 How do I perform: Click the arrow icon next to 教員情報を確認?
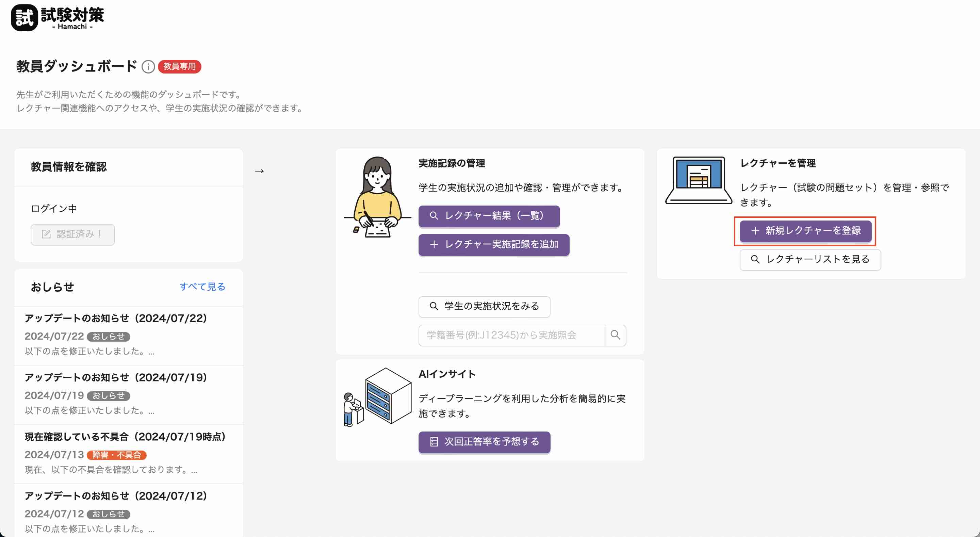click(x=259, y=171)
